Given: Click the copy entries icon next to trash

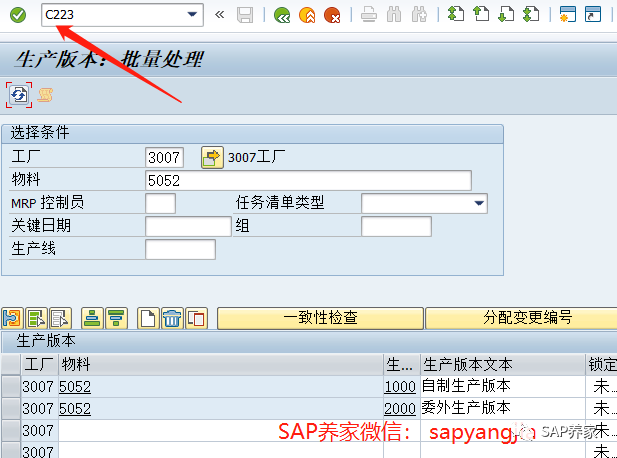Looking at the screenshot, I should point(196,318).
